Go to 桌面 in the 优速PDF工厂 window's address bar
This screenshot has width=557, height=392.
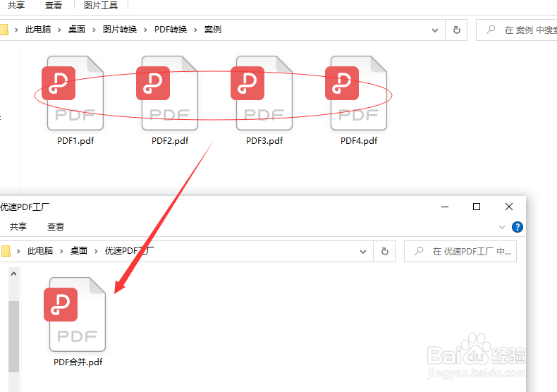[x=79, y=251]
